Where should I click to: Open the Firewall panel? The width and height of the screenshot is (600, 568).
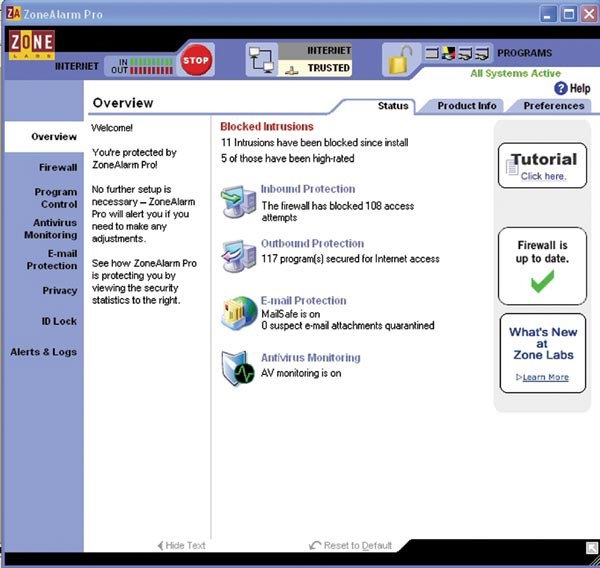click(58, 167)
